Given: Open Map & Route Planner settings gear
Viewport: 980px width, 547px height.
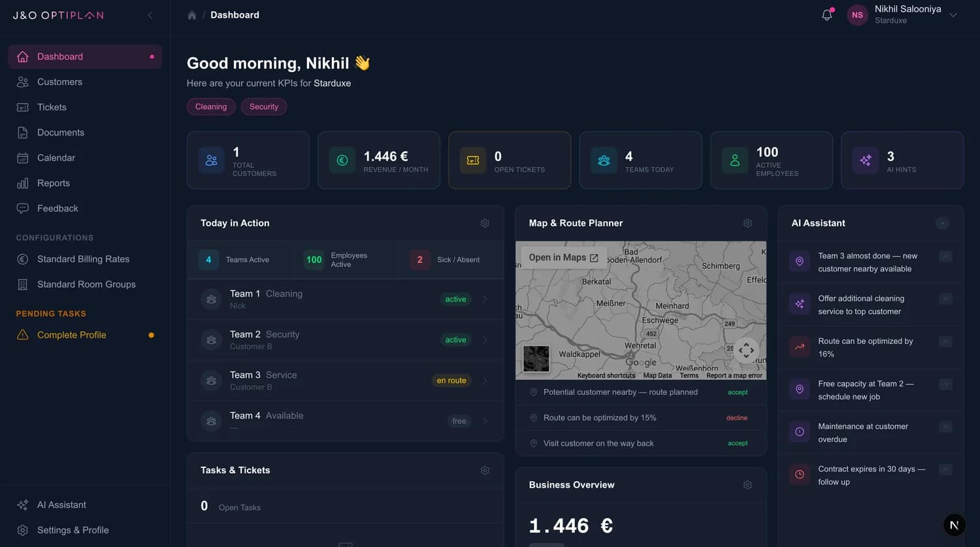Looking at the screenshot, I should 747,223.
